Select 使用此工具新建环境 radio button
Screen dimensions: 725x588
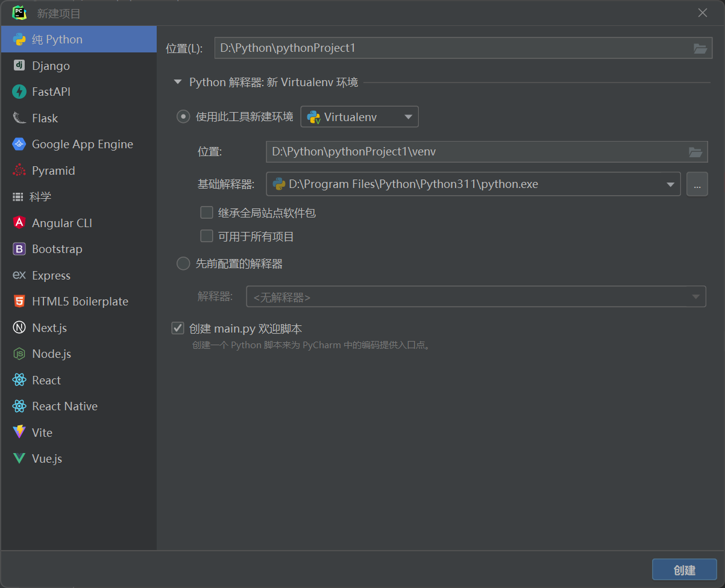(183, 117)
